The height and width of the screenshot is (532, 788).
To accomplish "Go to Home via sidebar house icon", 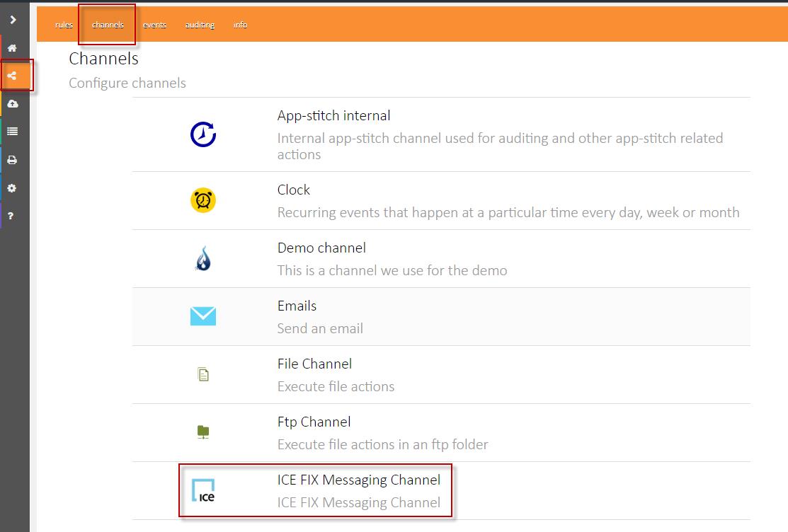I will [12, 48].
